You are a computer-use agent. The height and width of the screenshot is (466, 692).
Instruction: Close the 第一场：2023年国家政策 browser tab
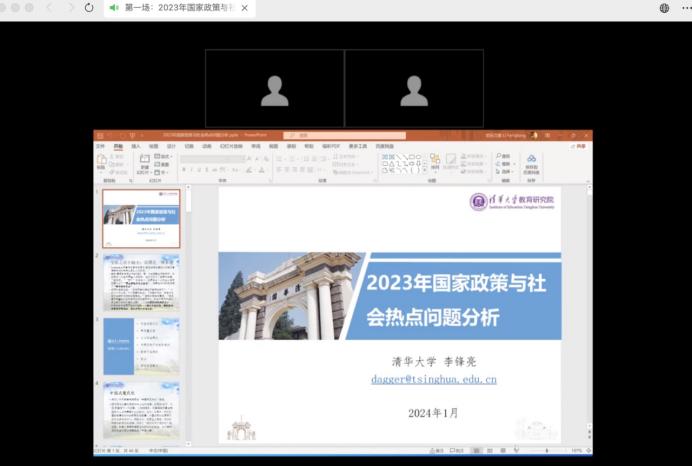(x=244, y=8)
